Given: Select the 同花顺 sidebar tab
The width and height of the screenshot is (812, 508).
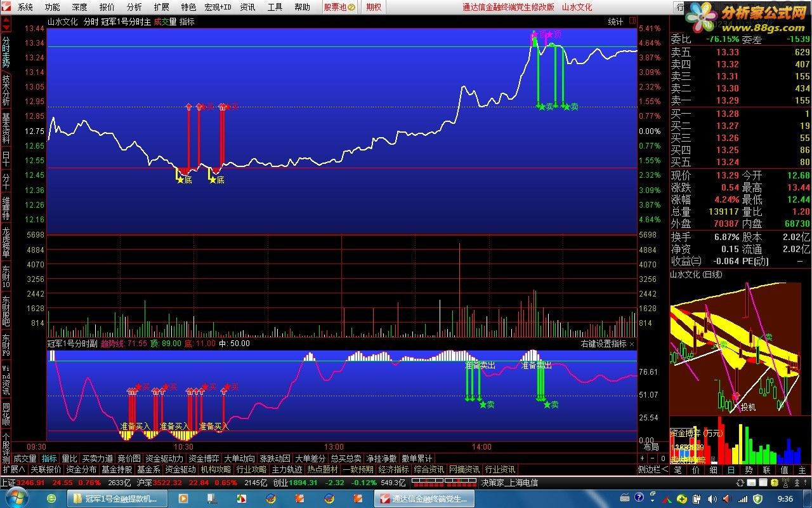Looking at the screenshot, I should coord(6,413).
